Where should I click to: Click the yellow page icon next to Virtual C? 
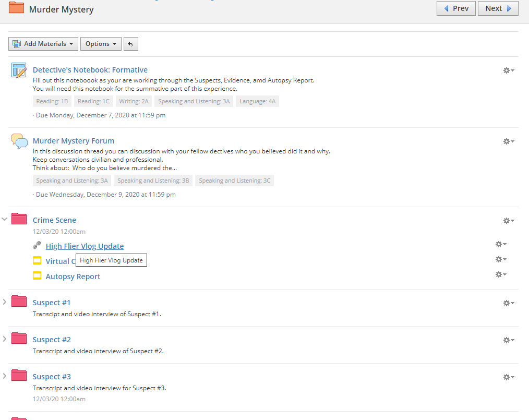pyautogui.click(x=37, y=260)
